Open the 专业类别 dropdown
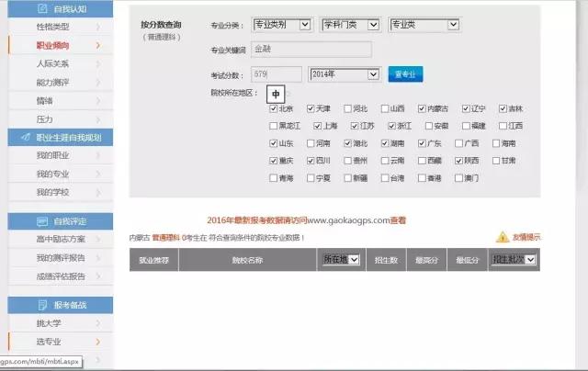Viewport: 588px width, 371px height. coord(281,25)
